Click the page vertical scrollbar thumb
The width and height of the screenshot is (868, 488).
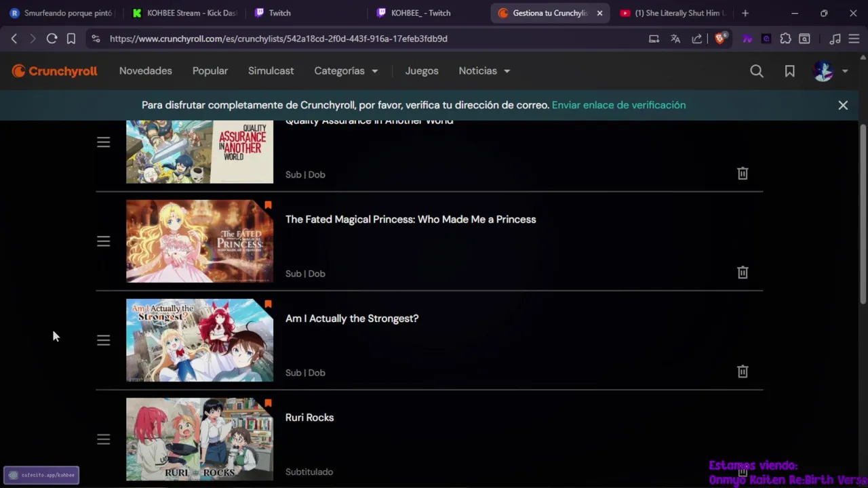click(863, 214)
